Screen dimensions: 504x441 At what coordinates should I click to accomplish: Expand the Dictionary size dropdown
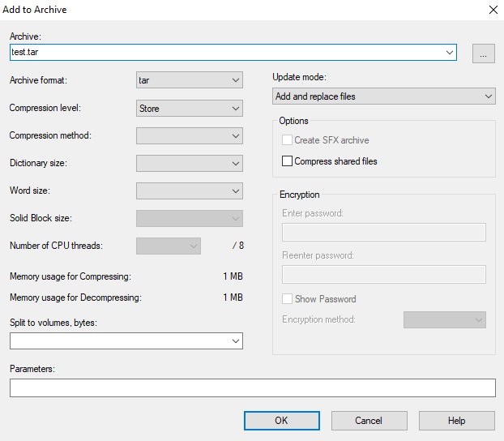point(190,163)
